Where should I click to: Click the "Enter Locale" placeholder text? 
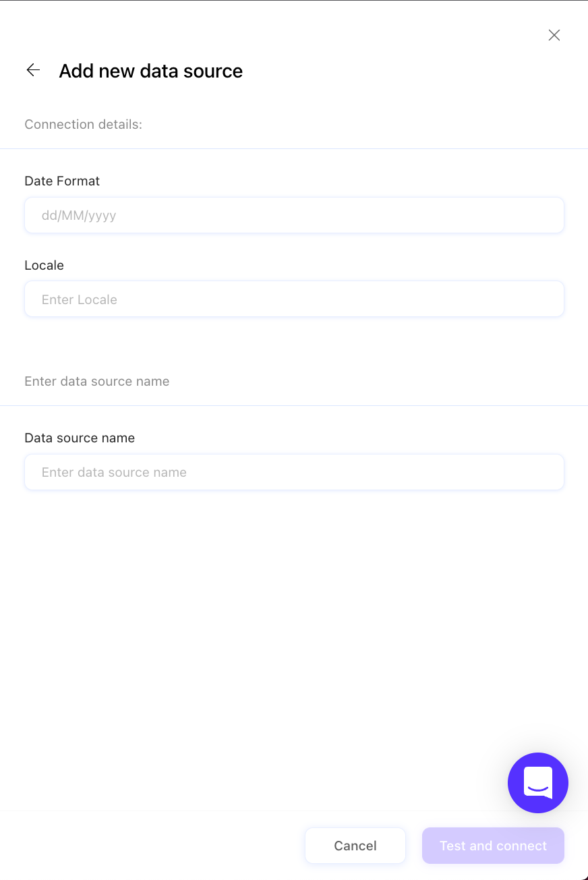[x=80, y=299]
